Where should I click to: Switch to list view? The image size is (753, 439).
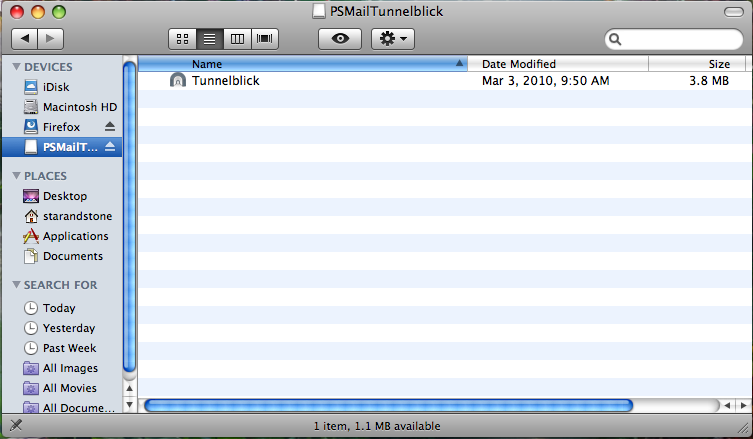pos(209,38)
